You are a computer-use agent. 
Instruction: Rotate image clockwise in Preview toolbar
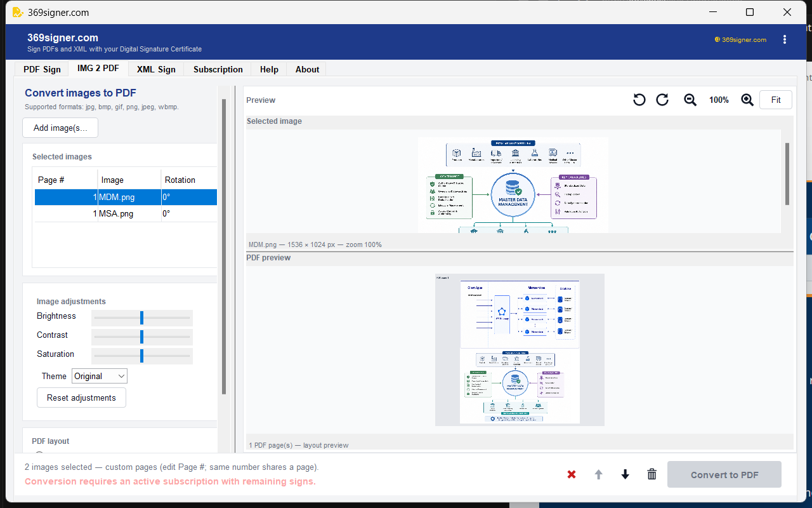(x=662, y=100)
